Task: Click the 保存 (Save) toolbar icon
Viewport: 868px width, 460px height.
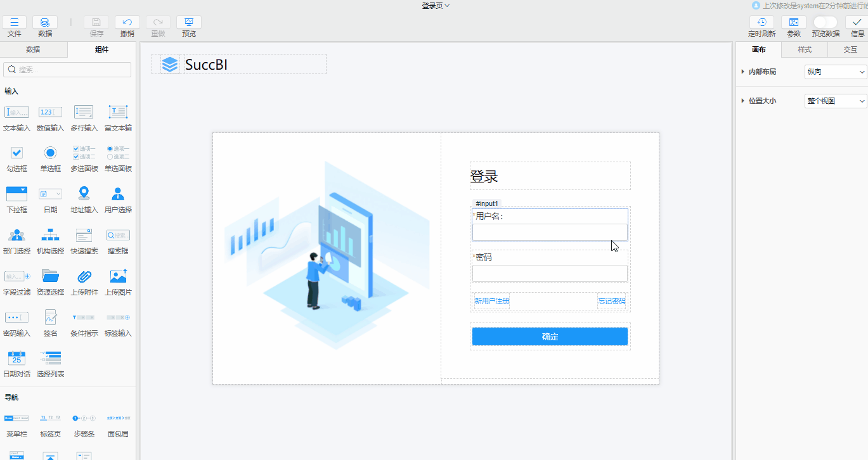Action: point(95,25)
